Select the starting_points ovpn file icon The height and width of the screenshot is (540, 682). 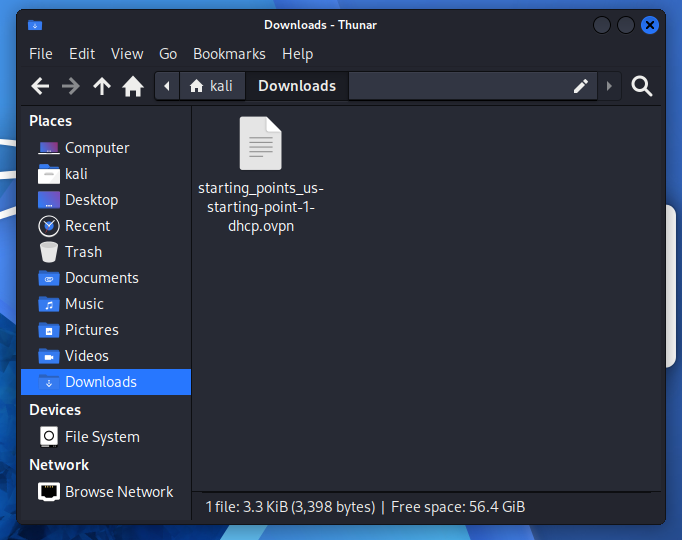tap(261, 143)
